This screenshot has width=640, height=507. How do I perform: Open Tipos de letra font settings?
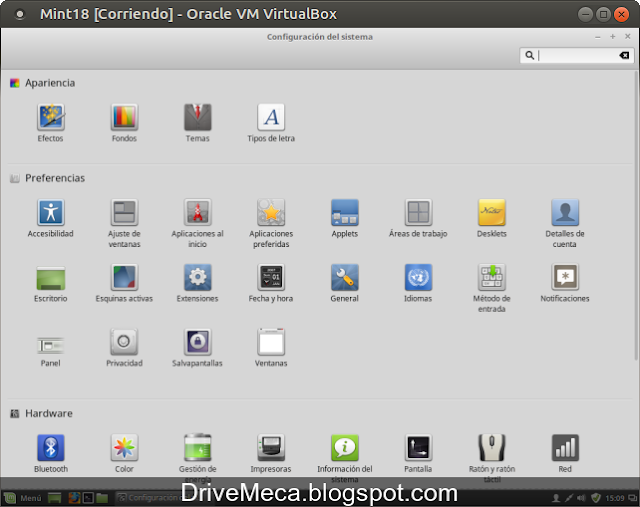tap(271, 123)
